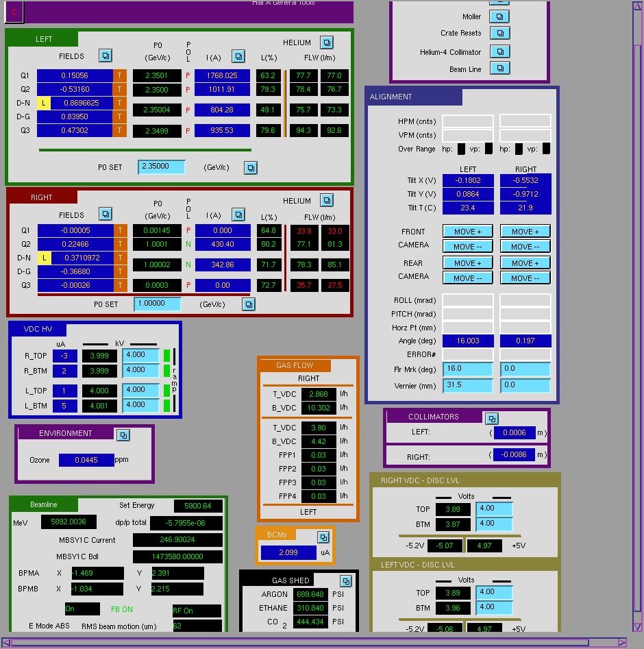Click the R_TOP green ramp status indicator
The image size is (644, 649).
coord(166,356)
